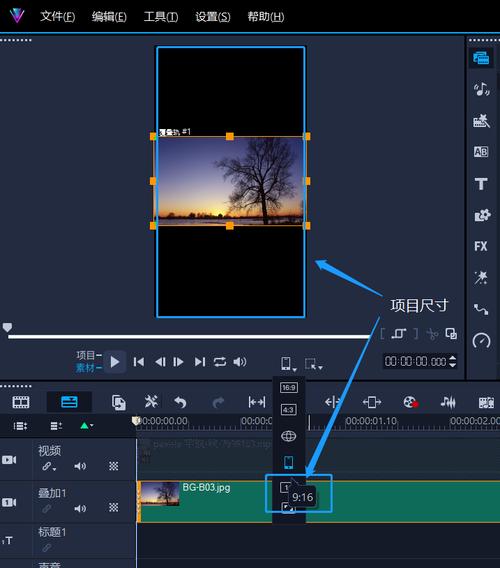Screen dimensions: 500x568
Task: Choose the 16:9 aspect ratio option
Action: click(x=289, y=387)
